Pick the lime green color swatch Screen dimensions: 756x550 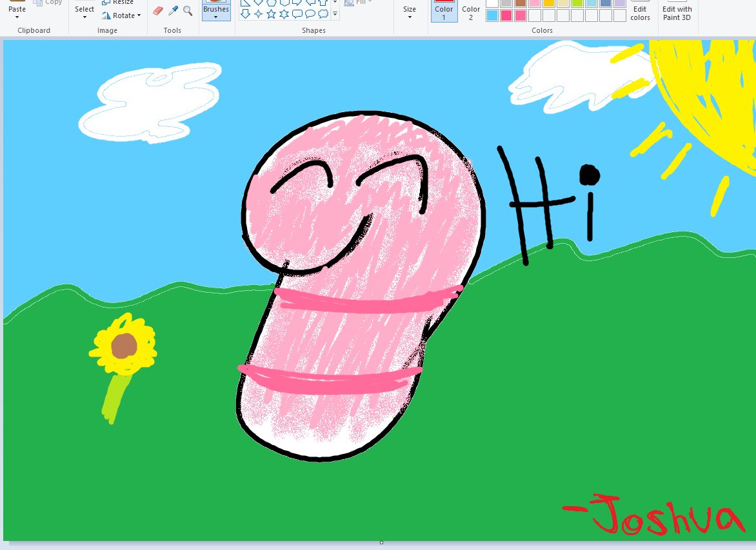coord(577,3)
